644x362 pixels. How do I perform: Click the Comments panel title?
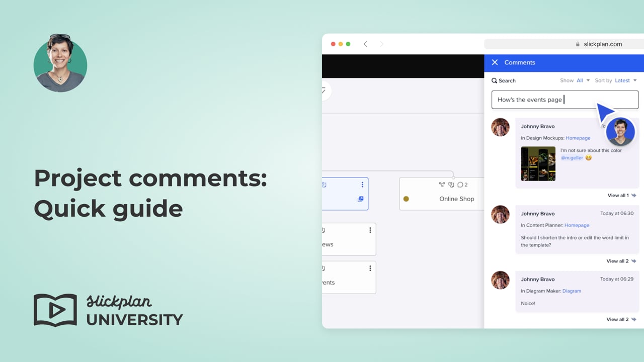coord(520,62)
